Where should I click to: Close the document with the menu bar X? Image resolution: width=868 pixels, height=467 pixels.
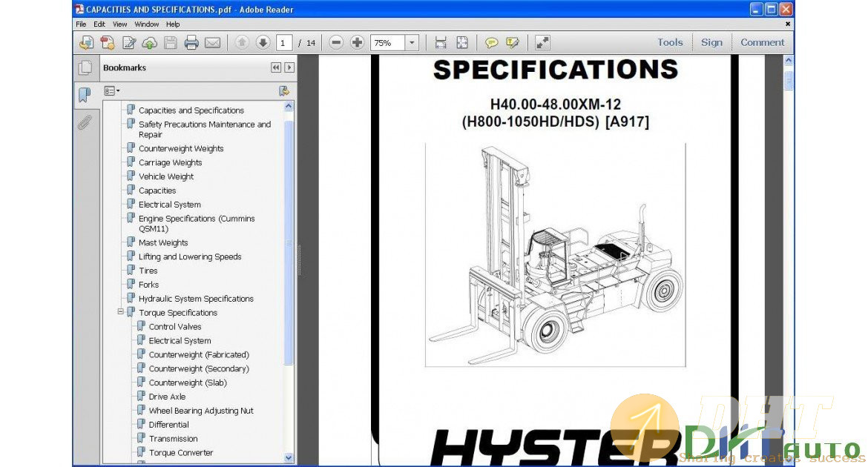(788, 24)
